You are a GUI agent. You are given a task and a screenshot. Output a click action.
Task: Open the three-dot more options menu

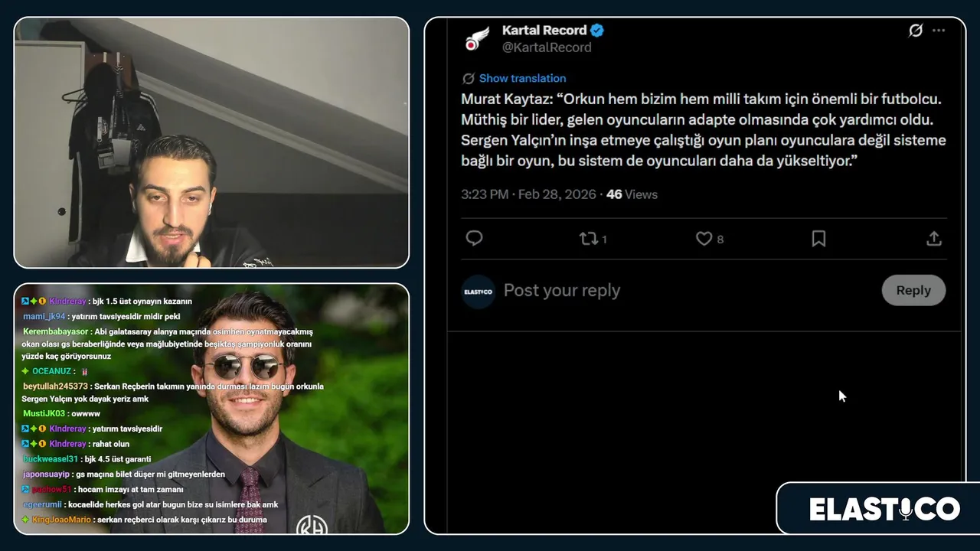[x=939, y=31]
